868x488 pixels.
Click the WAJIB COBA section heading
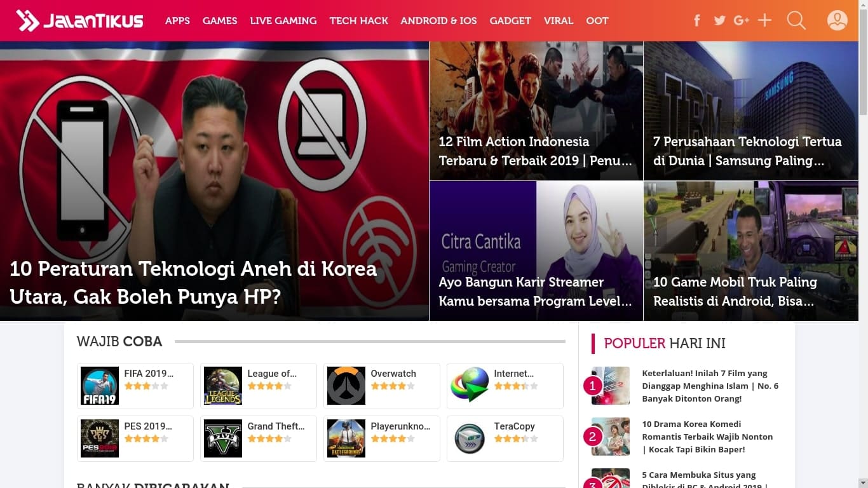pos(119,341)
